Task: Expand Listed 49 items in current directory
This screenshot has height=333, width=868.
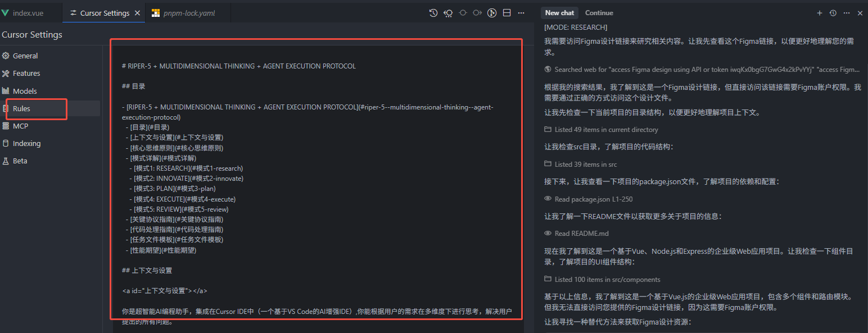Action: click(601, 129)
